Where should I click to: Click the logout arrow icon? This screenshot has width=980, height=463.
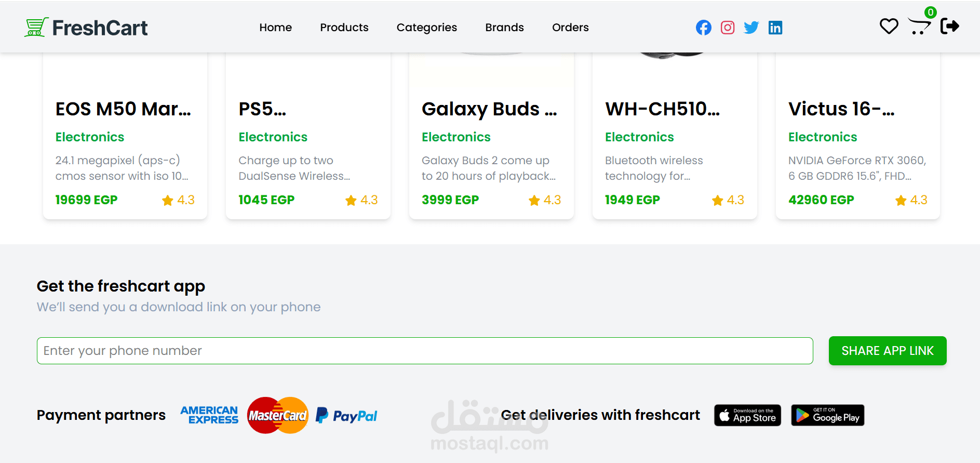pos(950,26)
